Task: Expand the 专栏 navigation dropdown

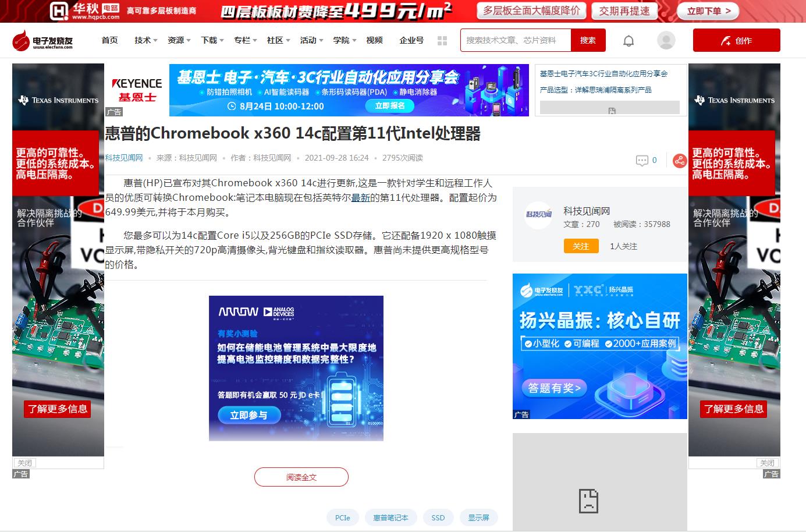Action: pos(246,40)
